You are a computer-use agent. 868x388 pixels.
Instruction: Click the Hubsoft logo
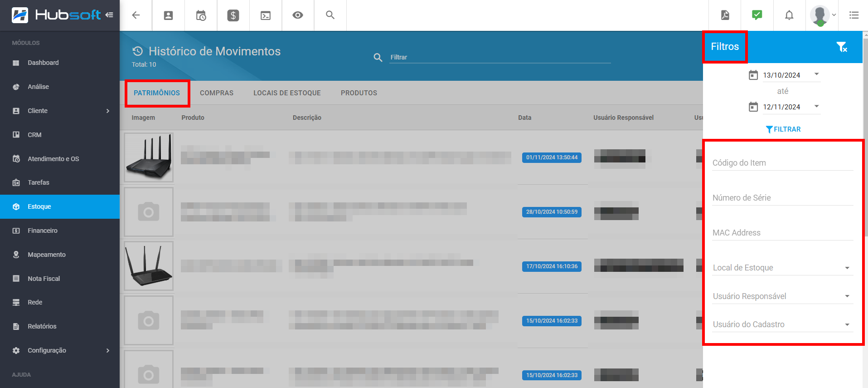(56, 15)
